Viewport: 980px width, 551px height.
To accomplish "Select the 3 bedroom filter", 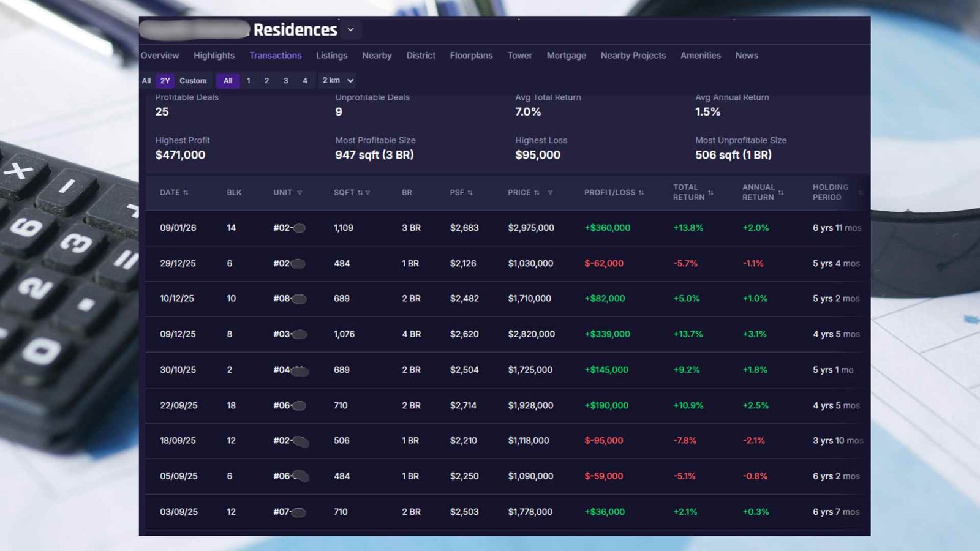I will tap(285, 81).
